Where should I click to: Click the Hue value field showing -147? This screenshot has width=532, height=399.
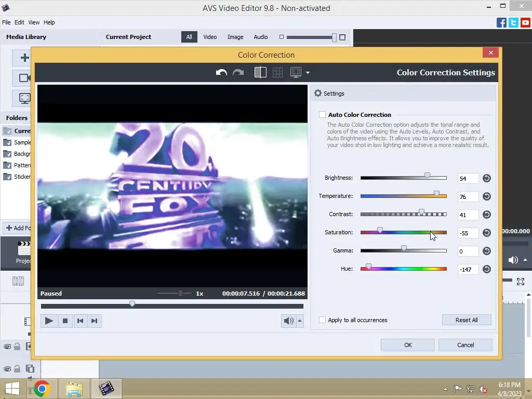click(x=468, y=270)
